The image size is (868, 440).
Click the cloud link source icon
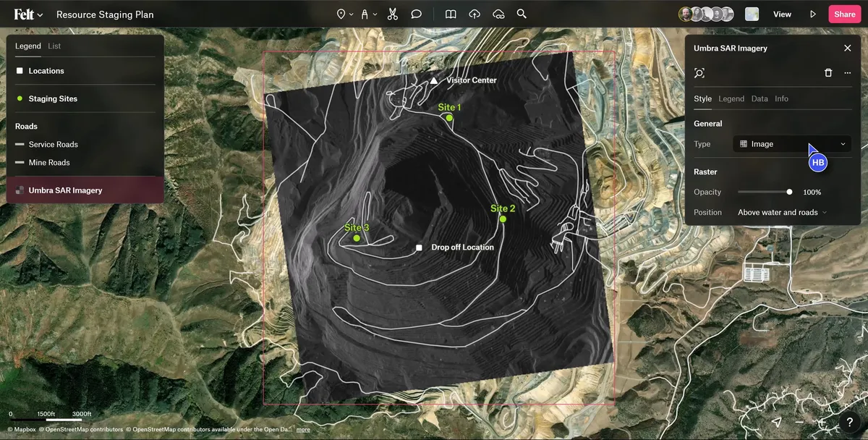[x=498, y=14]
